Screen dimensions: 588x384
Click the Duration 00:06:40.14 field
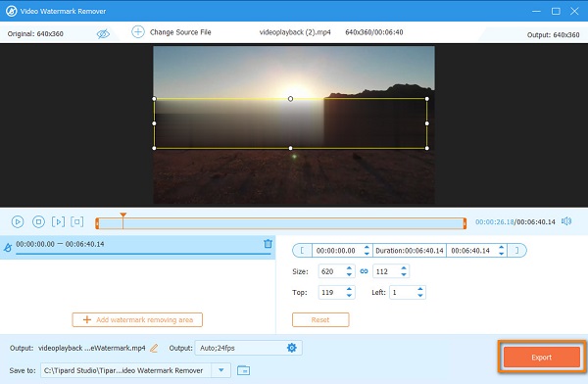(x=410, y=251)
